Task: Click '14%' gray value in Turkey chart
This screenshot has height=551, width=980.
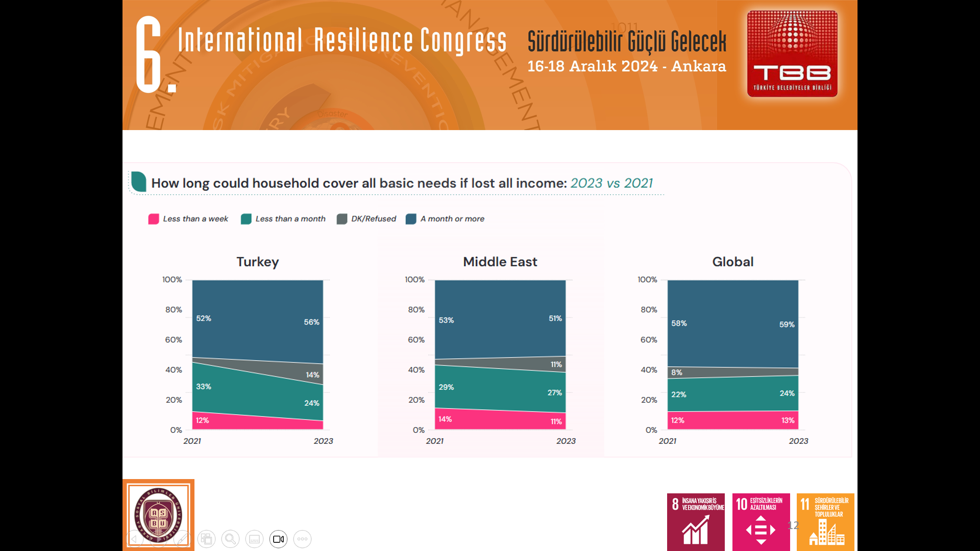Action: coord(312,375)
